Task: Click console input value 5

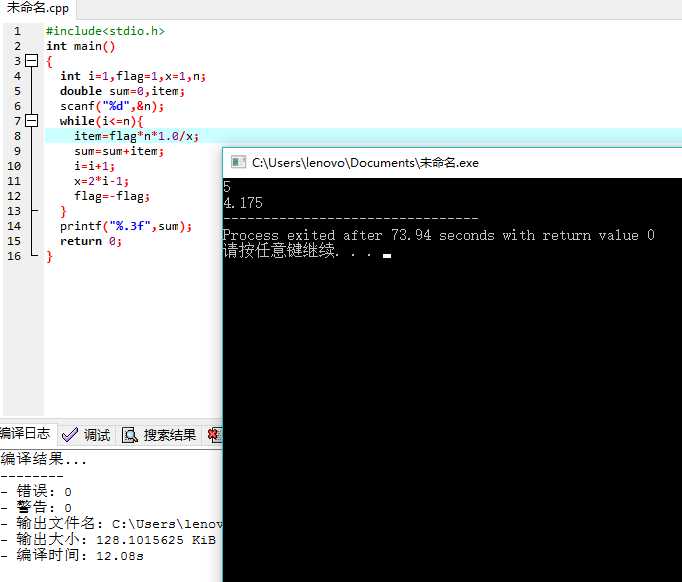Action: pyautogui.click(x=227, y=187)
